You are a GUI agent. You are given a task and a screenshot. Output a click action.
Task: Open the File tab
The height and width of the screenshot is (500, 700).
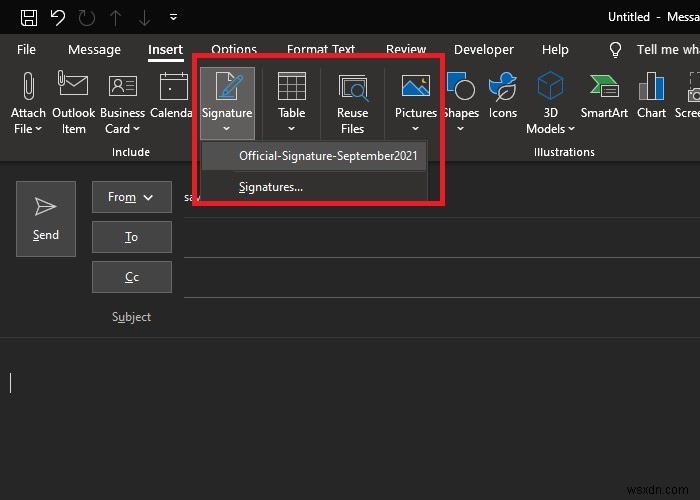tap(26, 50)
